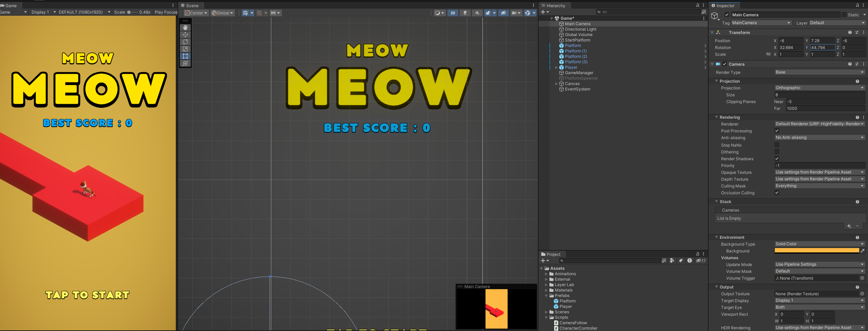Click the Background color eyedropper icon
Screen dimensions: 868x331
point(863,251)
